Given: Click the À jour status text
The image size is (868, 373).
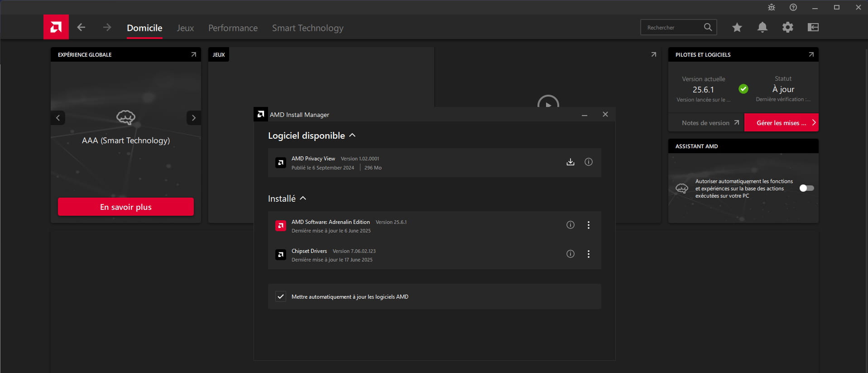Looking at the screenshot, I should pos(783,89).
